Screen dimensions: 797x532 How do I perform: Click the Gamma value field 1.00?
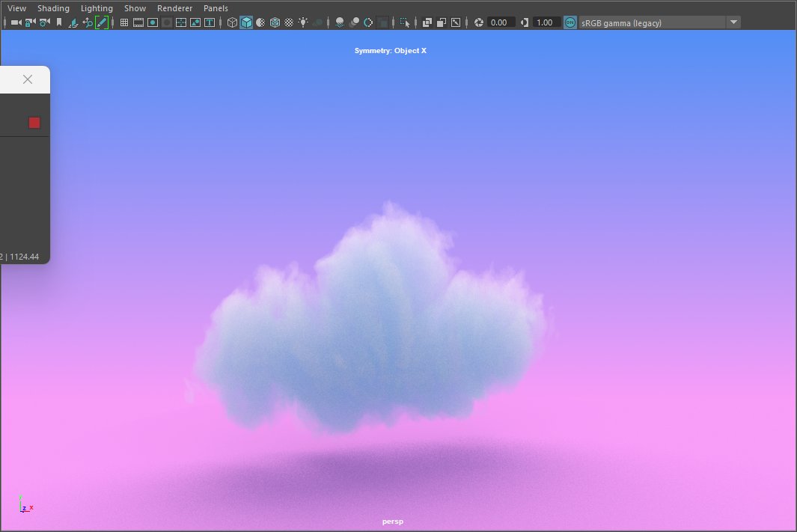547,22
